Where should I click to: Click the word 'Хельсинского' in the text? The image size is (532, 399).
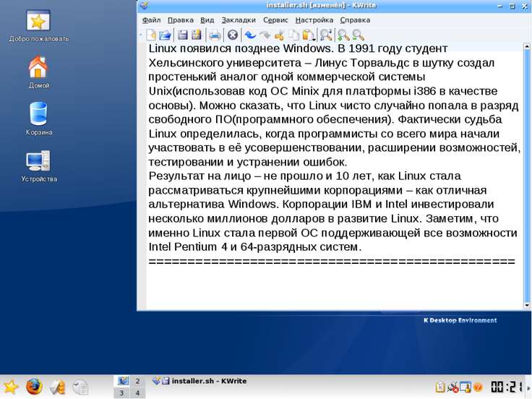[x=186, y=63]
